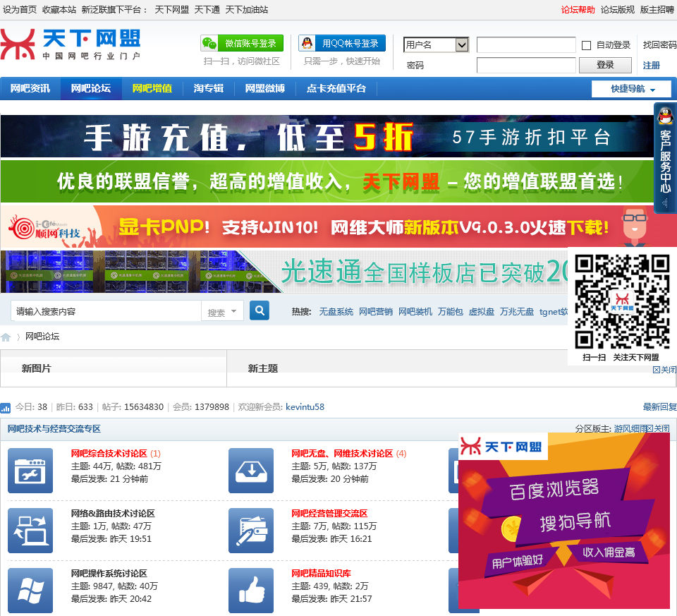Viewport: 677px width, 616px height.
Task: Open the download tray 网吧无盘 forum icon
Action: pyautogui.click(x=251, y=471)
